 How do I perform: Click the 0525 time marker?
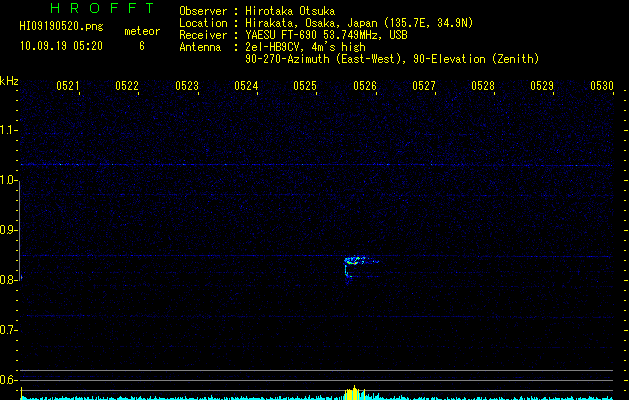(x=305, y=86)
